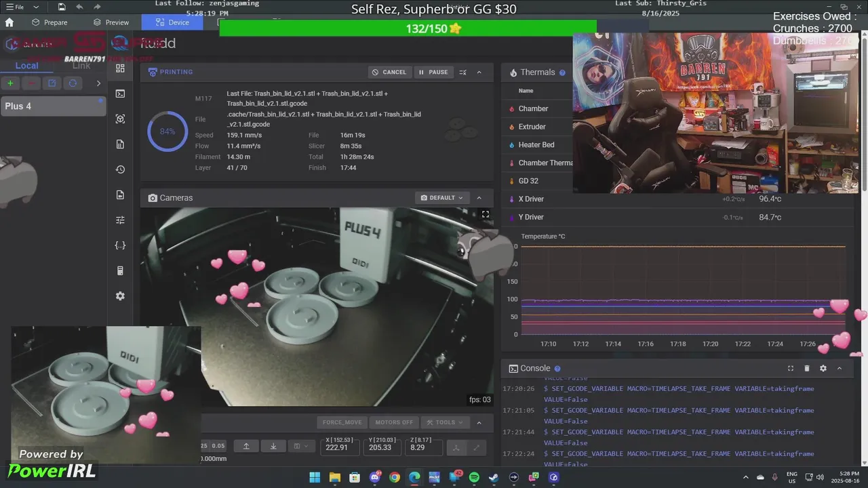The image size is (868, 488).
Task: Expand the printer list side arrow
Action: 98,83
